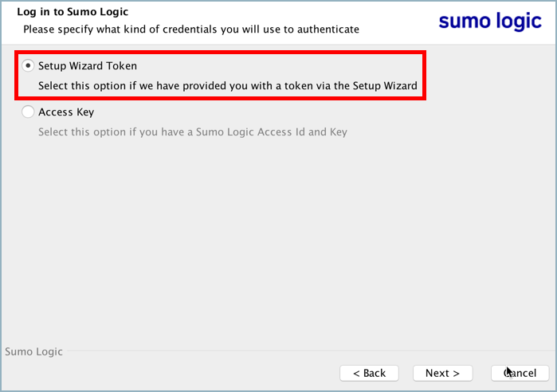Go back with the Back button
Viewport: 557px width, 392px height.
[369, 373]
